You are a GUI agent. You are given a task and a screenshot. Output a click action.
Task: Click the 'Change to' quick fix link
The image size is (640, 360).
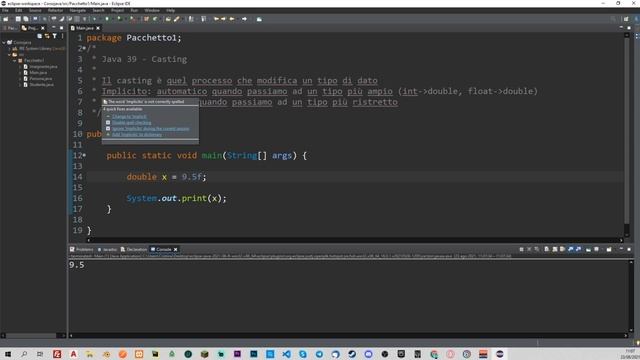[x=129, y=117]
